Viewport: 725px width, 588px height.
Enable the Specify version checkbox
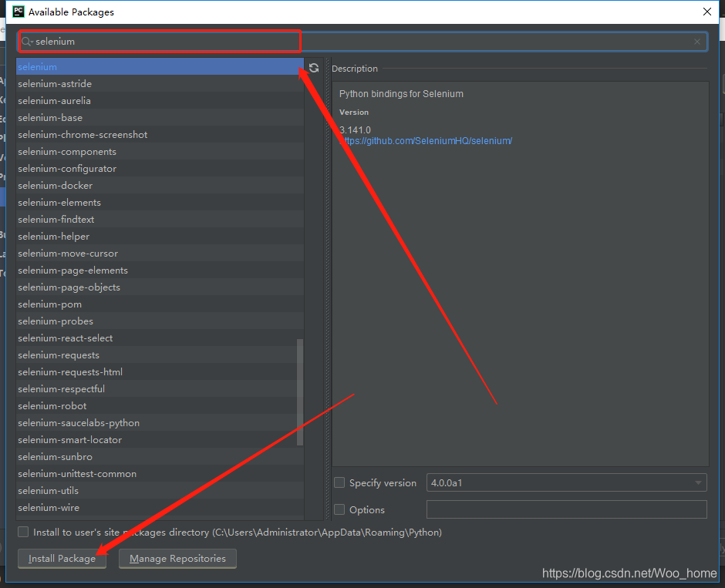(x=339, y=482)
